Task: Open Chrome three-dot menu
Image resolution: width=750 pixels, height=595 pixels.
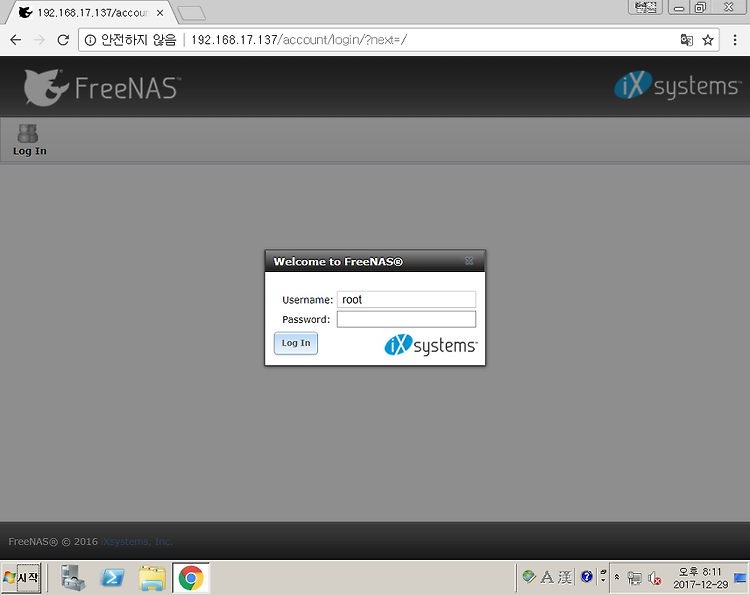Action: pos(735,40)
